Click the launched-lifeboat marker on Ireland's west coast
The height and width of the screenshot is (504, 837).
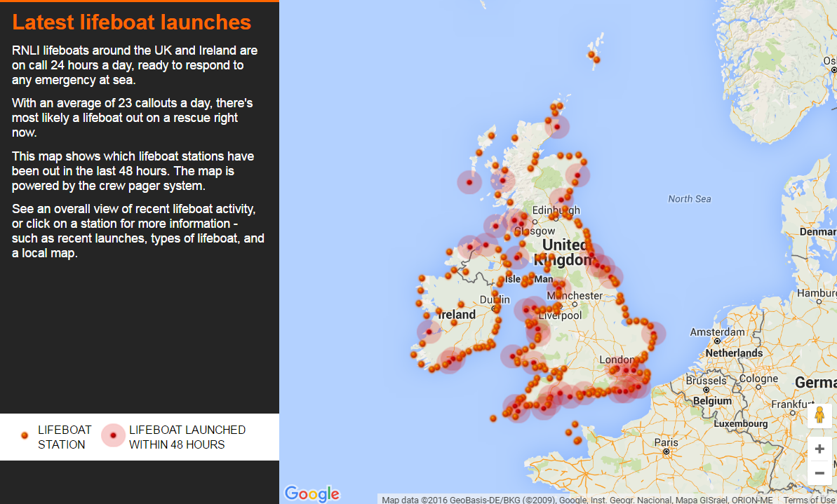pos(429,332)
